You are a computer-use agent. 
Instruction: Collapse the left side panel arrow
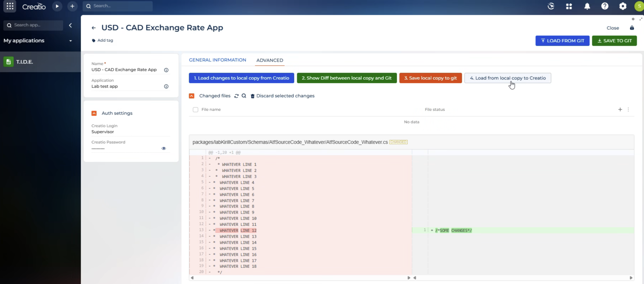tap(70, 25)
